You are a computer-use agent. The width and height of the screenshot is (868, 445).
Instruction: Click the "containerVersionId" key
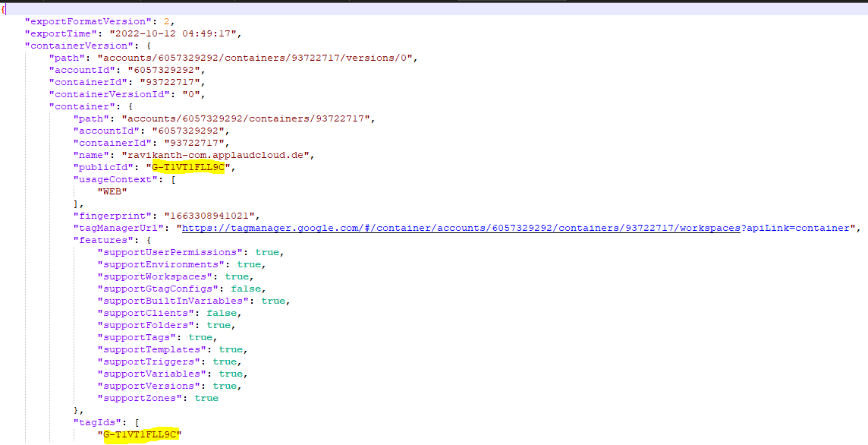tap(108, 94)
